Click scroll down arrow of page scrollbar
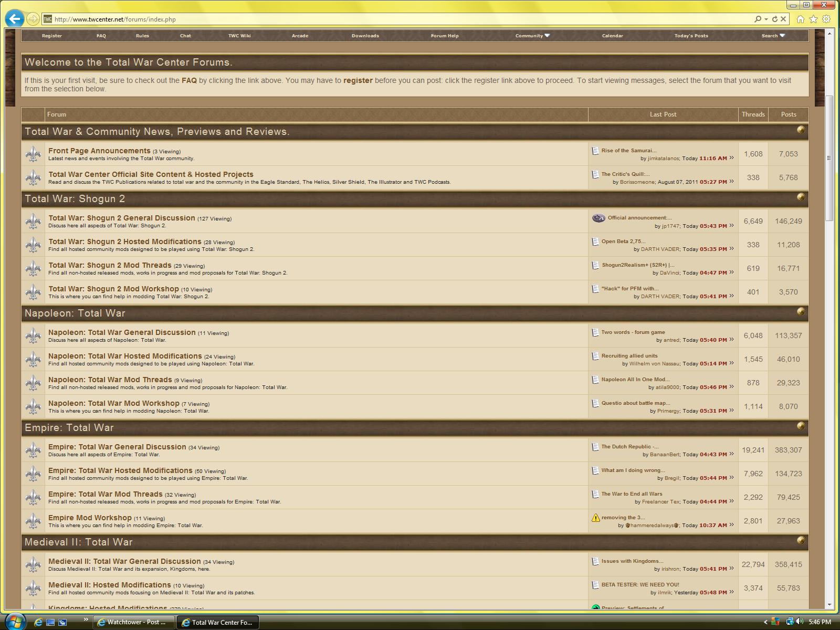Viewport: 840px width, 630px height. (829, 605)
